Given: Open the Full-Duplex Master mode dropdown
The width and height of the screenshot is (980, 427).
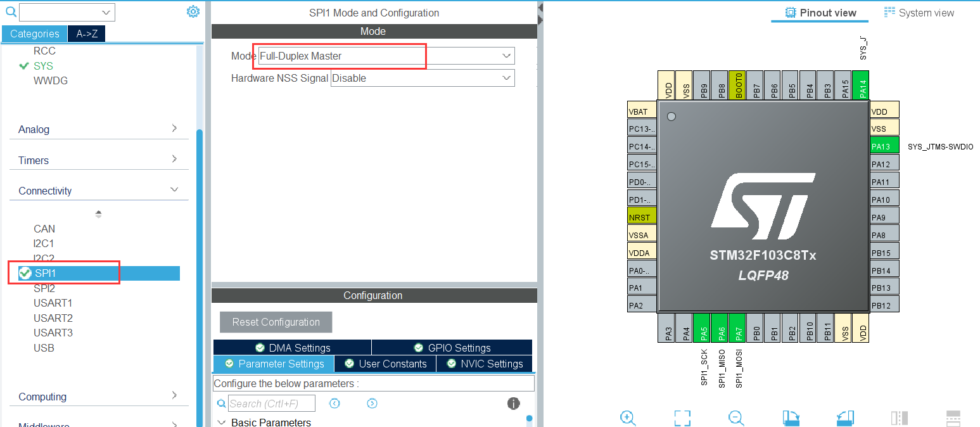Looking at the screenshot, I should 506,56.
